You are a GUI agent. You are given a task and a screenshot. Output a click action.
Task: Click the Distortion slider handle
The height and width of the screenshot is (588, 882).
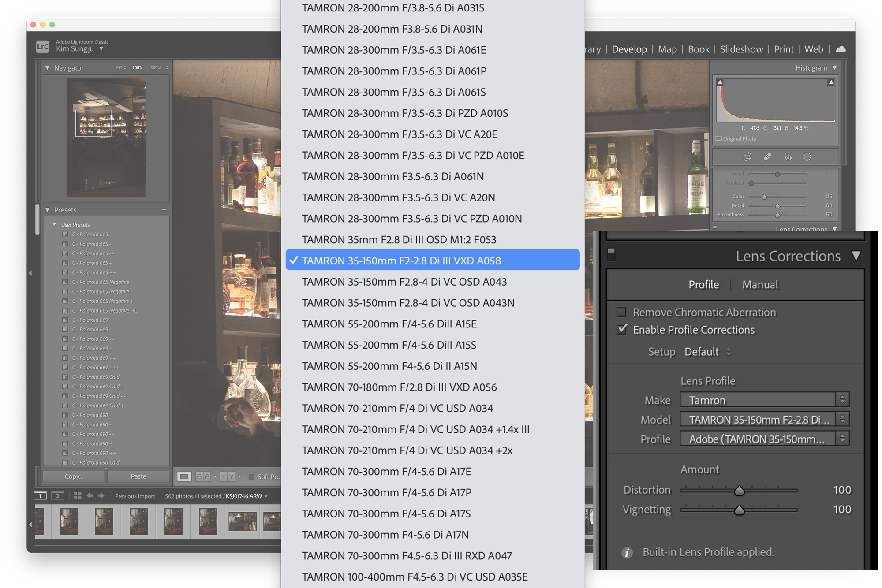(x=740, y=490)
